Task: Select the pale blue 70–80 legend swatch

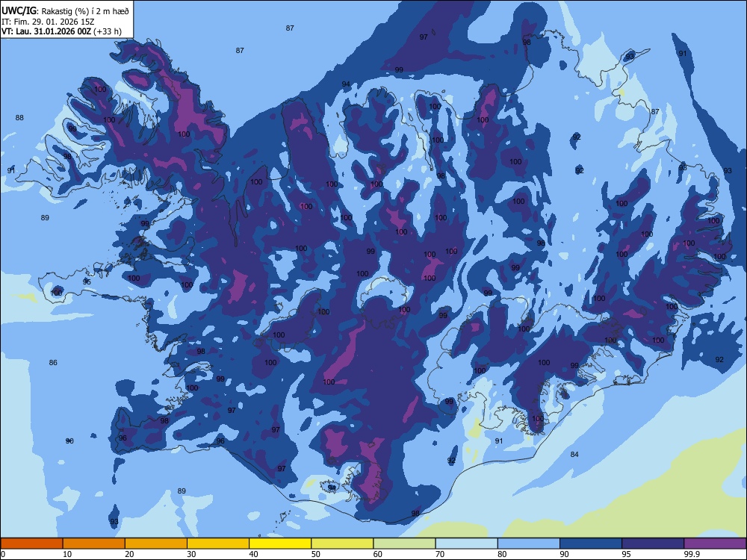Action: click(x=466, y=544)
